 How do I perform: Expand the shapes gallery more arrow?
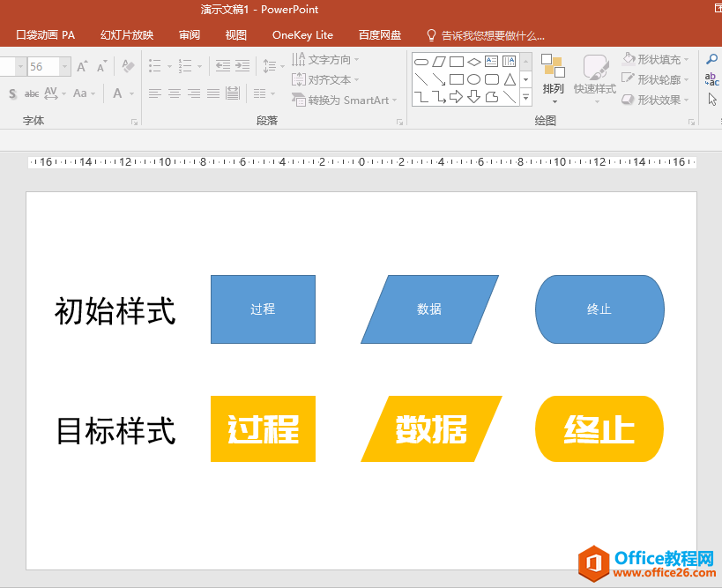[x=525, y=97]
